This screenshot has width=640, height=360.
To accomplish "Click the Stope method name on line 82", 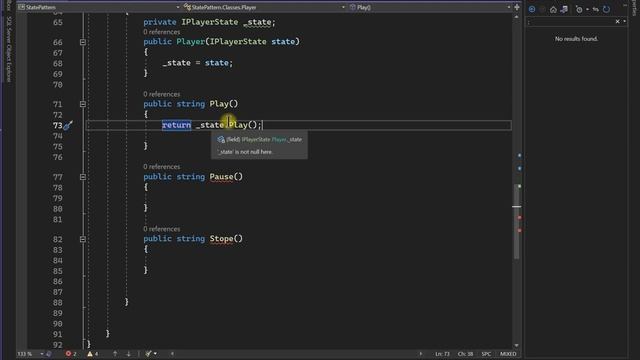I will (221, 239).
